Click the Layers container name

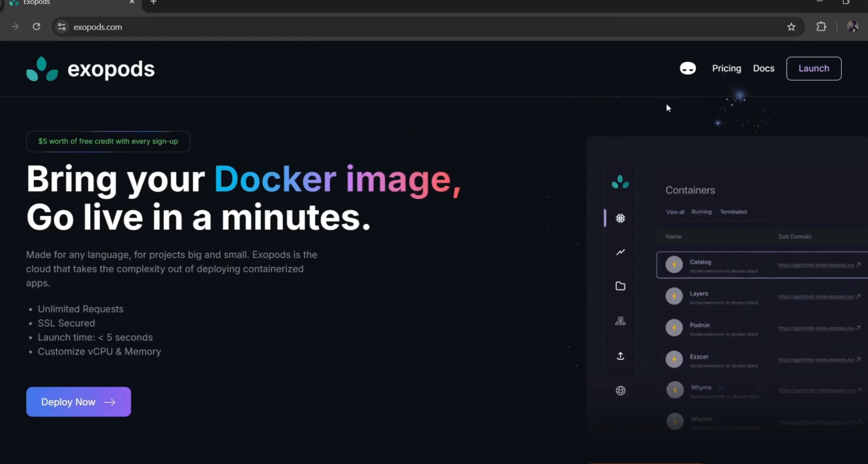(x=699, y=294)
